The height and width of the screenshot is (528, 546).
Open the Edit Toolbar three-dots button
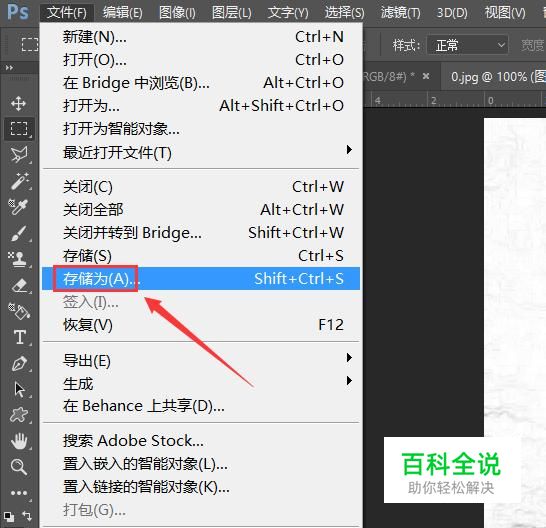(19, 493)
